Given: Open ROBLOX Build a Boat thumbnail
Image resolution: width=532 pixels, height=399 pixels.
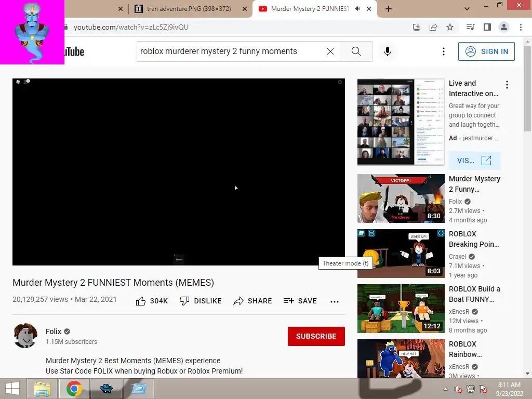Looking at the screenshot, I should click(x=401, y=309).
